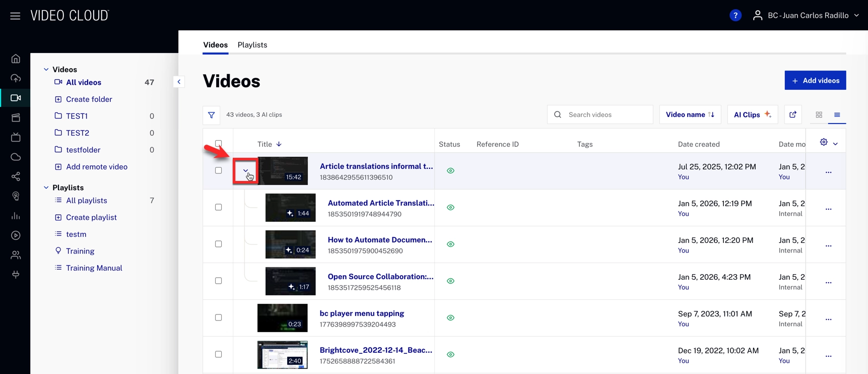This screenshot has height=374, width=868.
Task: Select checkbox for bc player menu tapping
Action: pos(218,318)
